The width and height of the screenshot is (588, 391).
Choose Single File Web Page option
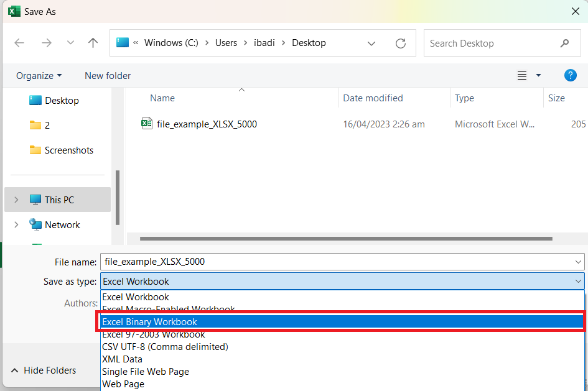point(342,372)
